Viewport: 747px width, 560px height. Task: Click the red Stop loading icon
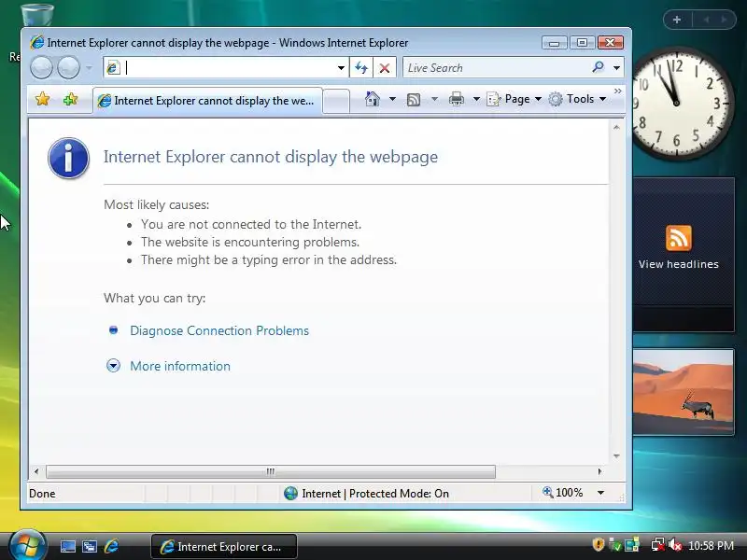click(x=385, y=67)
